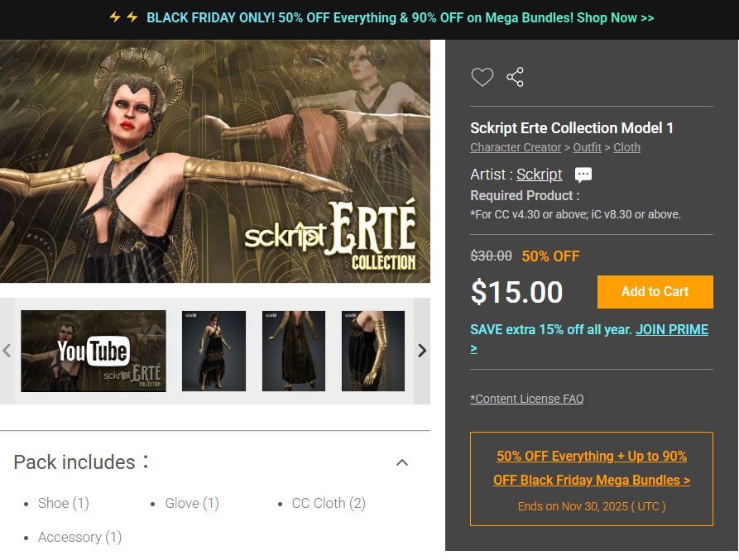
Task: Open Sckript artist page link
Action: click(540, 175)
